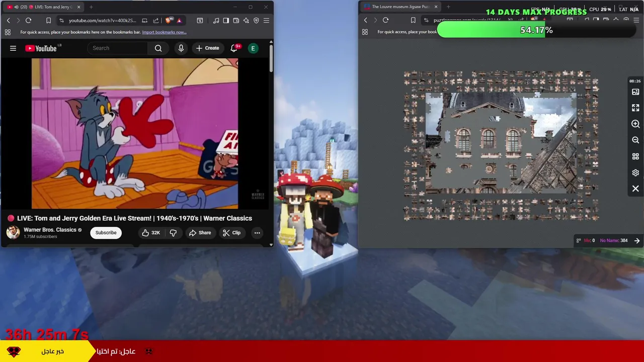Screen dimensions: 644x362
Task: Open apps grid on YouTube bookmarks bar
Action: [x=8, y=32]
